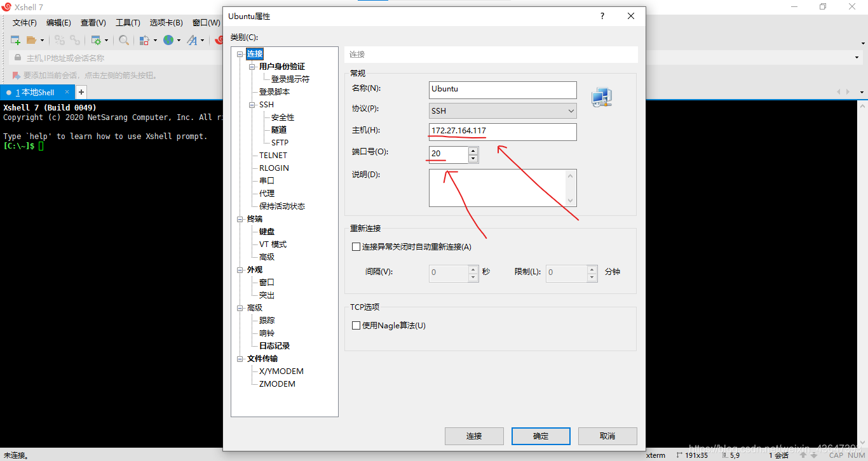This screenshot has height=461, width=868.
Task: Select 键盘 under 终端
Action: point(267,232)
